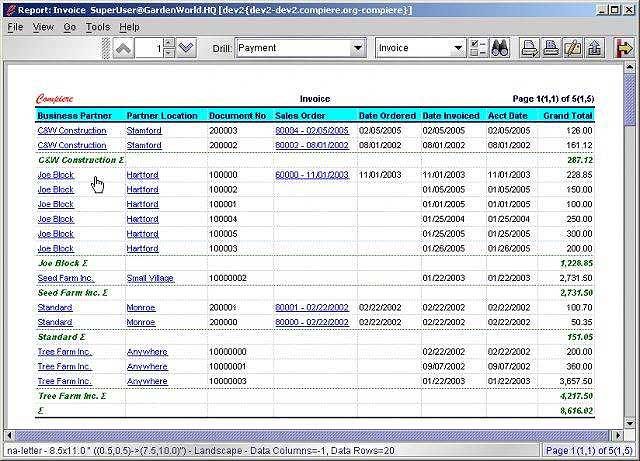The height and width of the screenshot is (461, 640).
Task: Click the notepad-with-pencil icon
Action: tap(573, 48)
